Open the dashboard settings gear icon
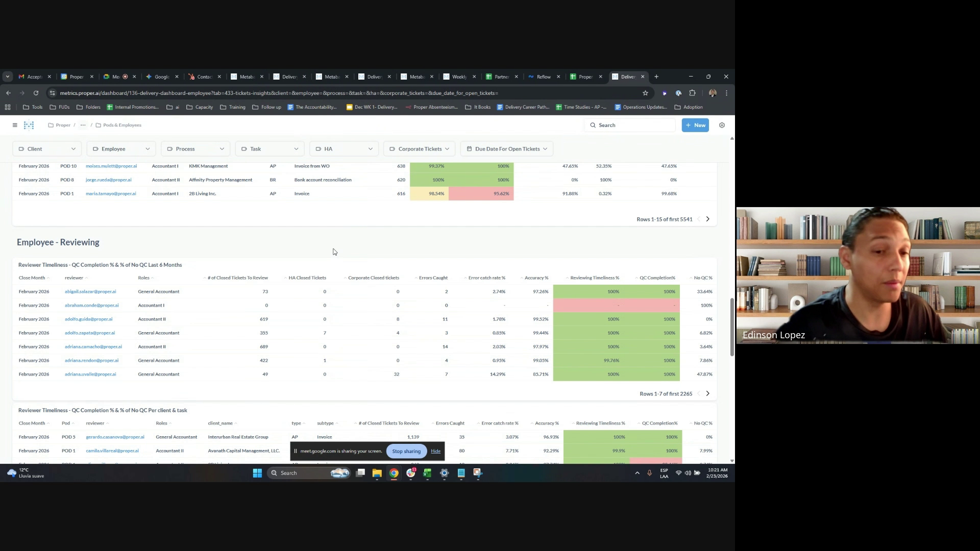 coord(722,125)
